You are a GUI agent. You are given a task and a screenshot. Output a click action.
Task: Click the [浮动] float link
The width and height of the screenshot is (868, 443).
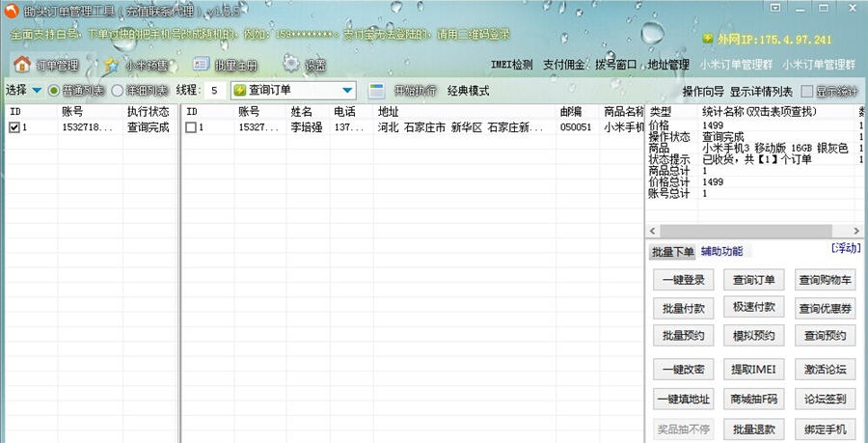coord(847,247)
